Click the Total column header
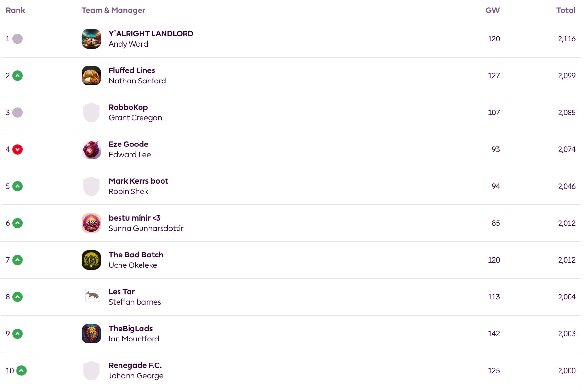This screenshot has width=588, height=390. tap(565, 10)
